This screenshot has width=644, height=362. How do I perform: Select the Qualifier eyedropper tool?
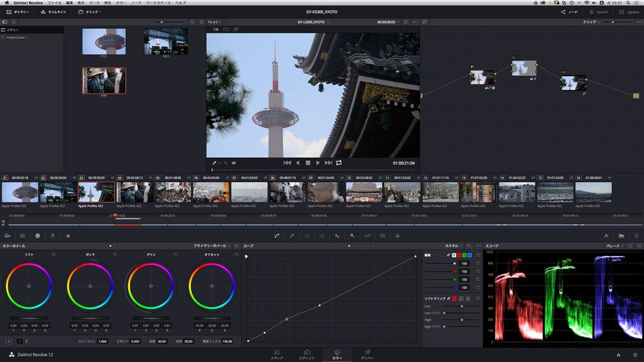click(x=292, y=236)
